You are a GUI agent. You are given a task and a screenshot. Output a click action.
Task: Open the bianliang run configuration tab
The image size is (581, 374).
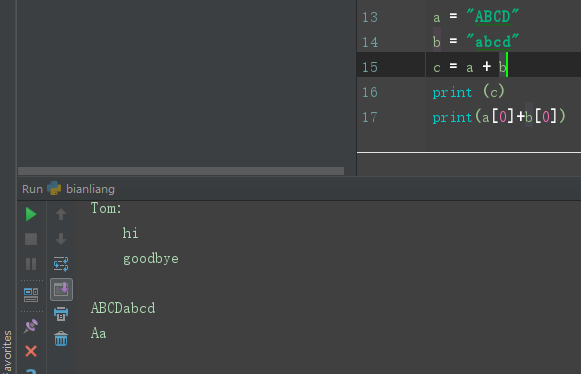(x=90, y=189)
